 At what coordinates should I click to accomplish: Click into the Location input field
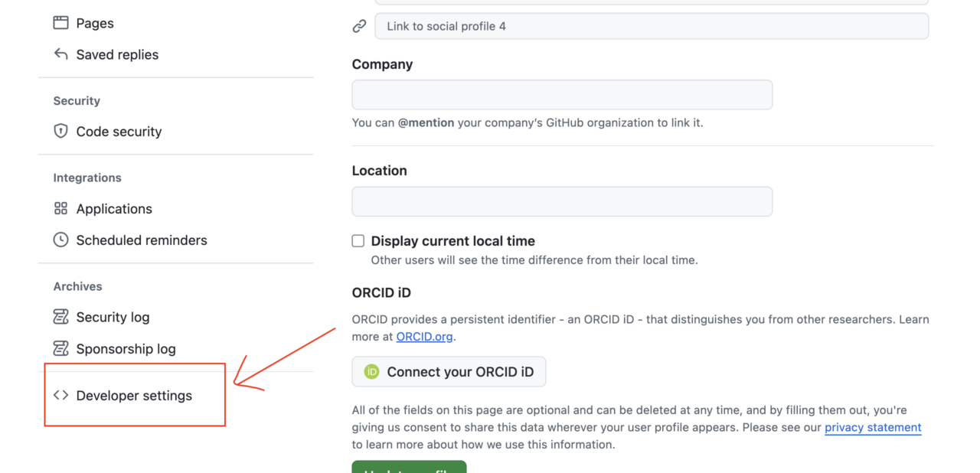point(562,201)
